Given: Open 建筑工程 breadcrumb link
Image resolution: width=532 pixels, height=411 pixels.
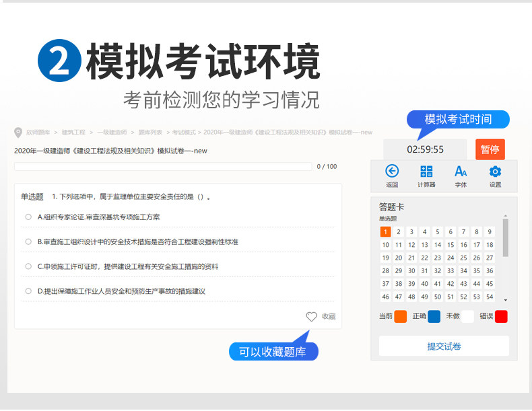Looking at the screenshot, I should click(x=73, y=132).
